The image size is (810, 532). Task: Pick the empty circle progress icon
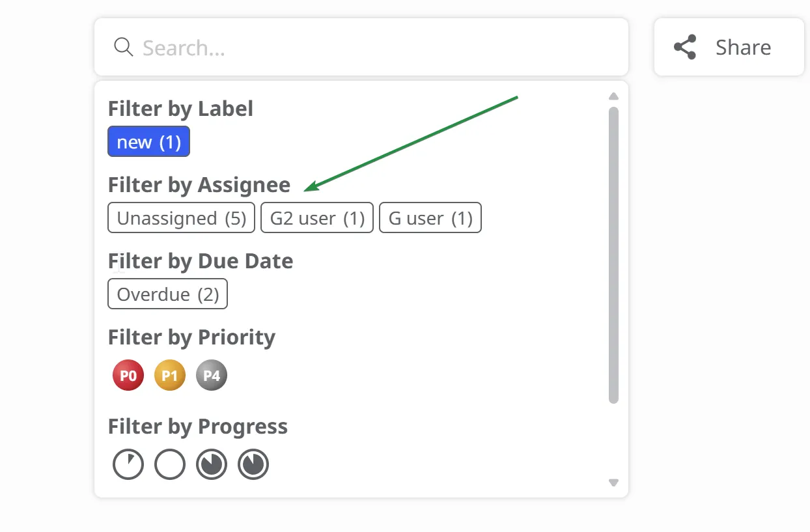pos(170,465)
